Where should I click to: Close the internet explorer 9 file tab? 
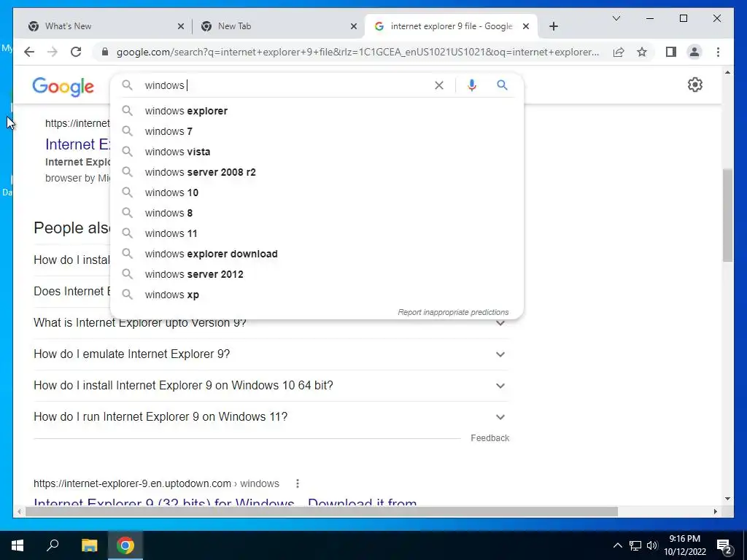(526, 26)
